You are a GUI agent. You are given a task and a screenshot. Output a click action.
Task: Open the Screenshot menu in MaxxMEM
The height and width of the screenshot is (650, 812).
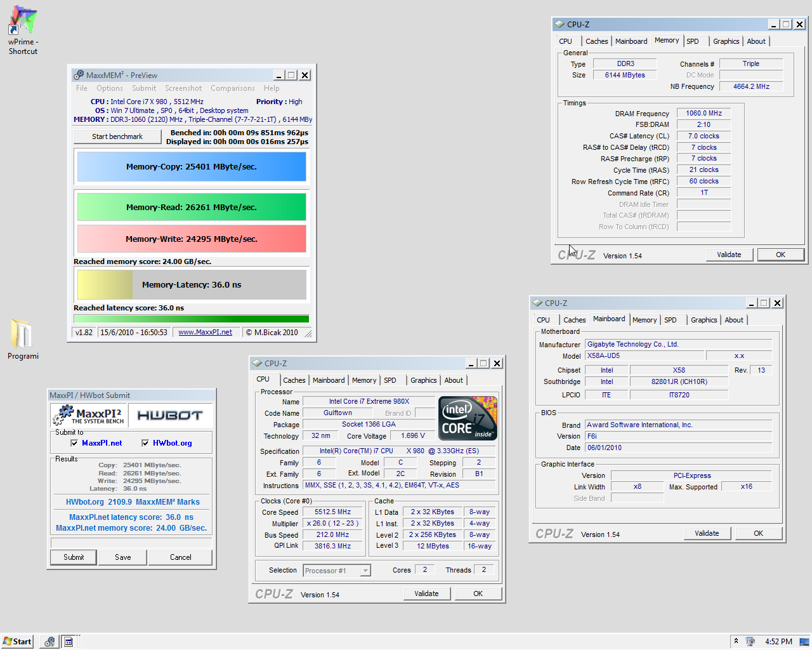(183, 88)
